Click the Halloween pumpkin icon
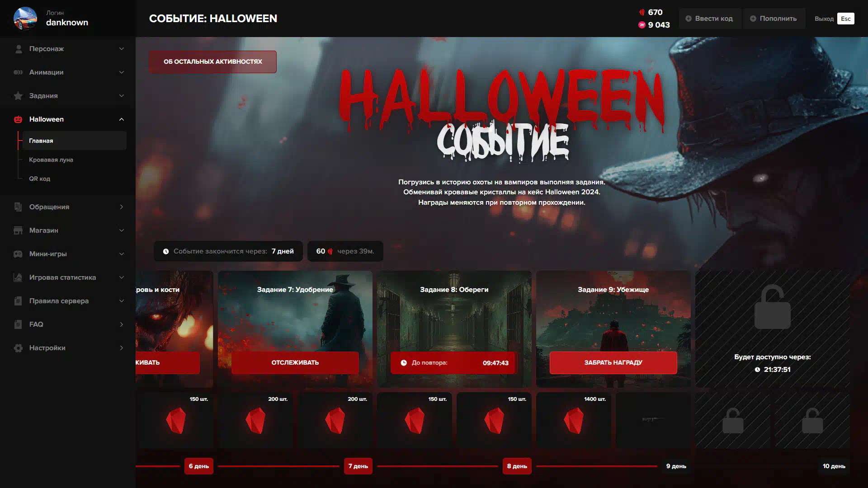The height and width of the screenshot is (488, 868). pyautogui.click(x=18, y=119)
